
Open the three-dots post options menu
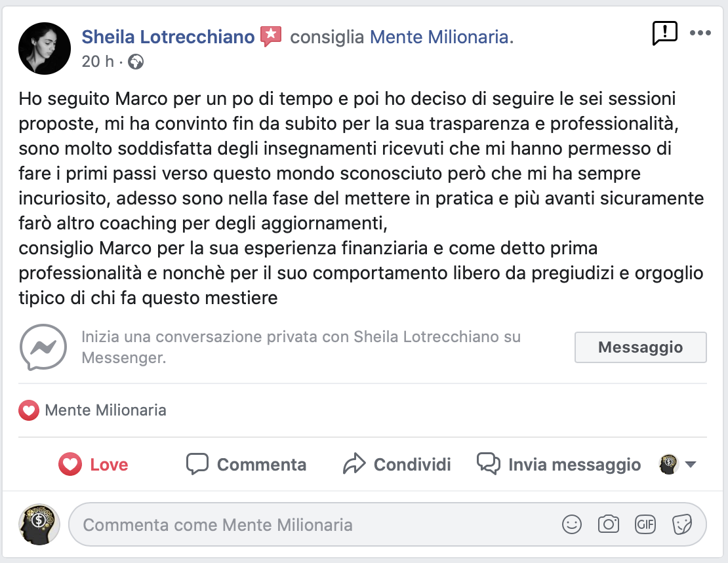[x=700, y=33]
